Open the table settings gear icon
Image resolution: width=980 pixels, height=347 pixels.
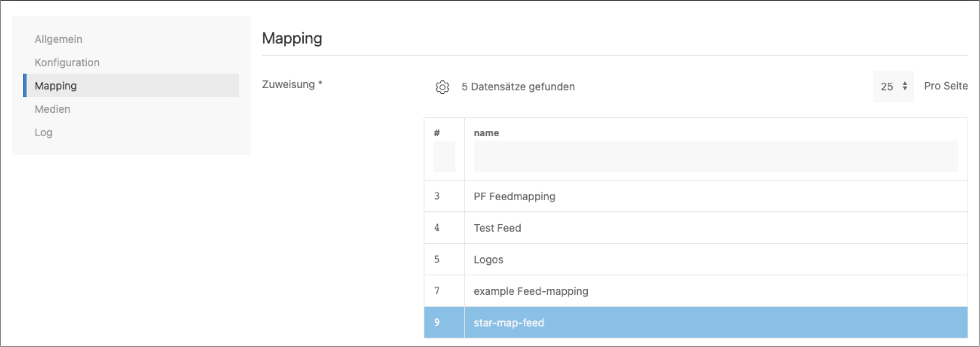pyautogui.click(x=442, y=87)
